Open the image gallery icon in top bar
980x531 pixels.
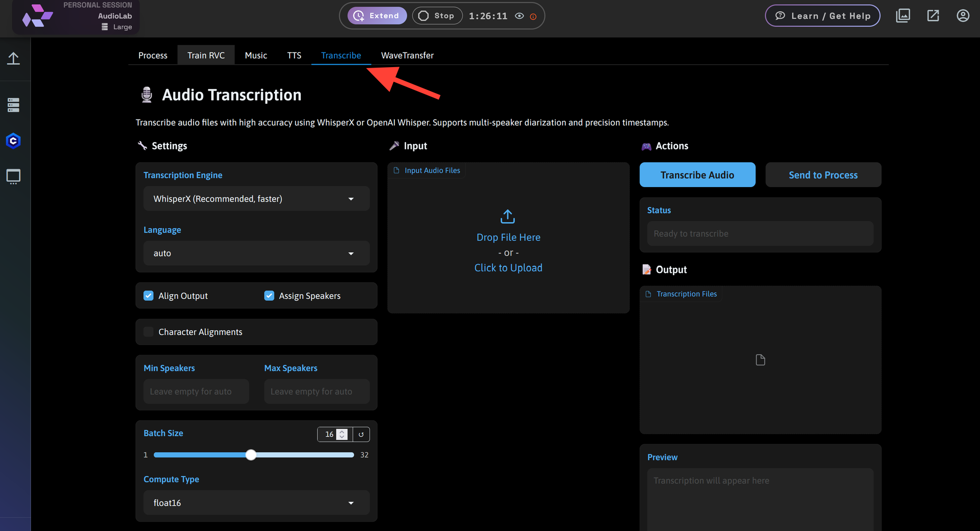point(903,15)
